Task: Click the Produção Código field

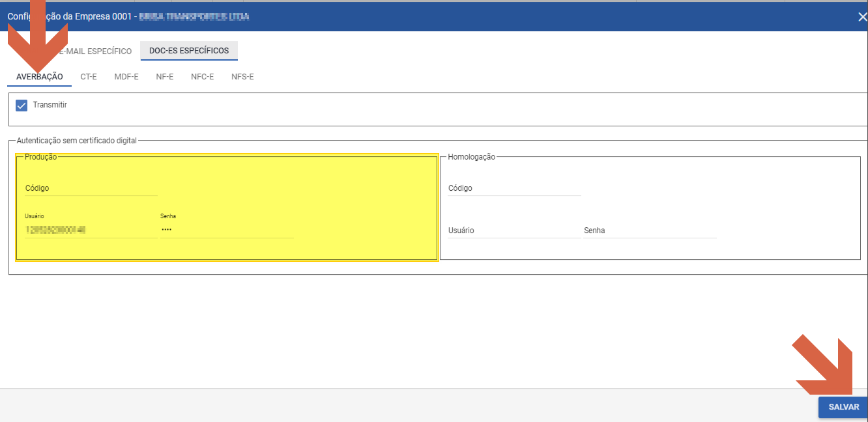Action: (91, 188)
